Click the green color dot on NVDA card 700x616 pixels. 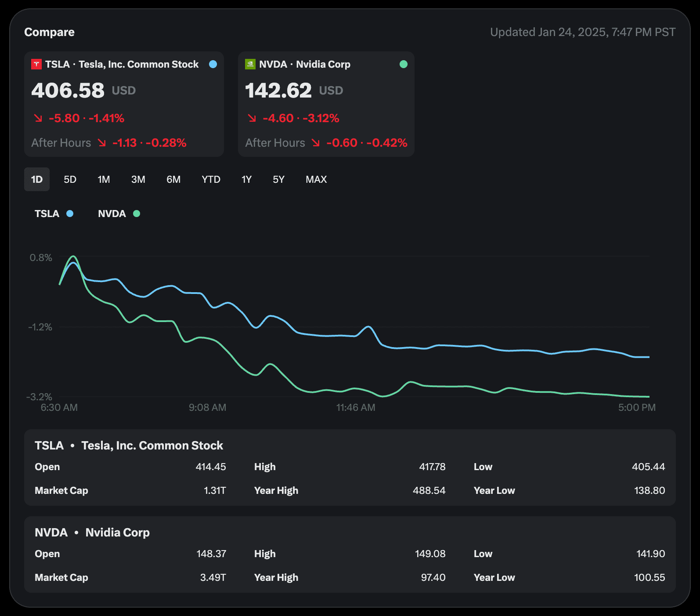point(404,64)
